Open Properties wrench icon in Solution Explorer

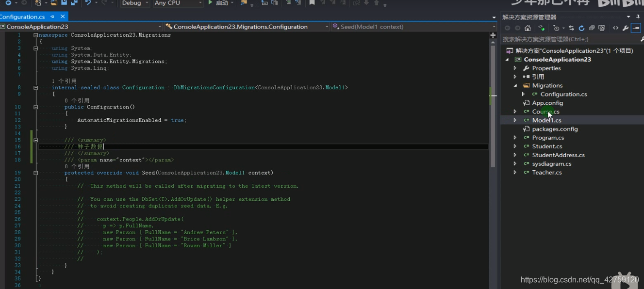(x=626, y=28)
